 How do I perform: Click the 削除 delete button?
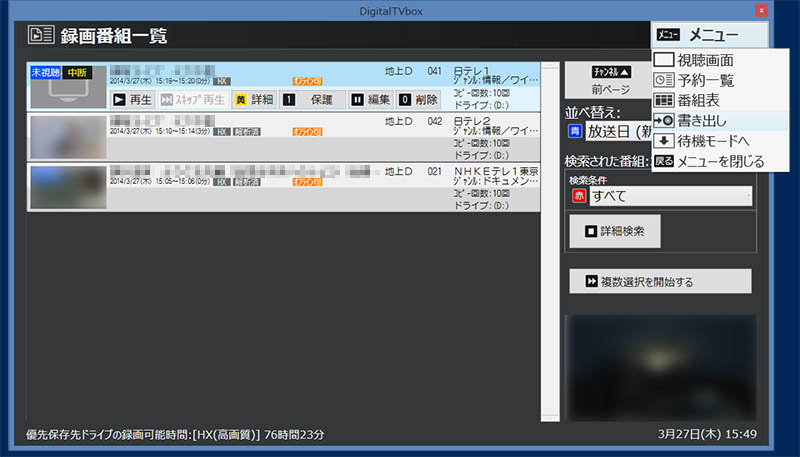click(418, 100)
